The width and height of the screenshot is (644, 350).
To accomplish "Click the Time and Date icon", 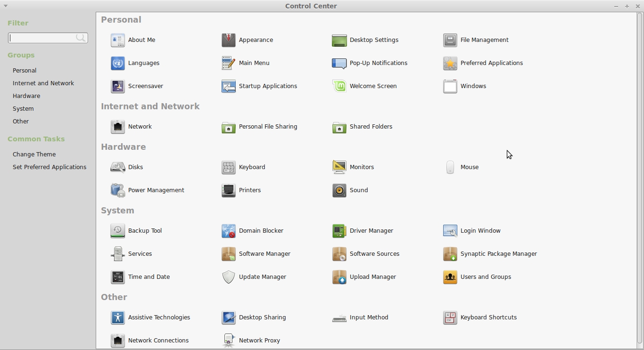I will (117, 277).
